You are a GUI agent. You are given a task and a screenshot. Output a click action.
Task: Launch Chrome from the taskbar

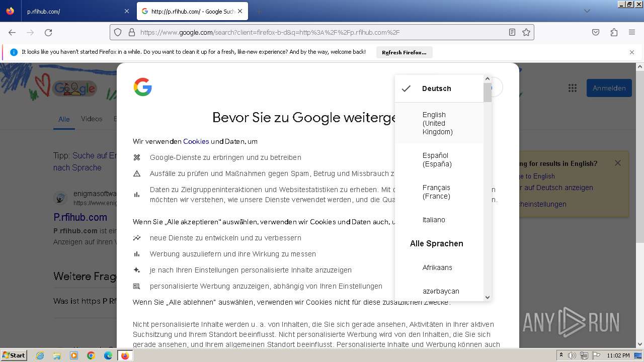click(x=91, y=355)
